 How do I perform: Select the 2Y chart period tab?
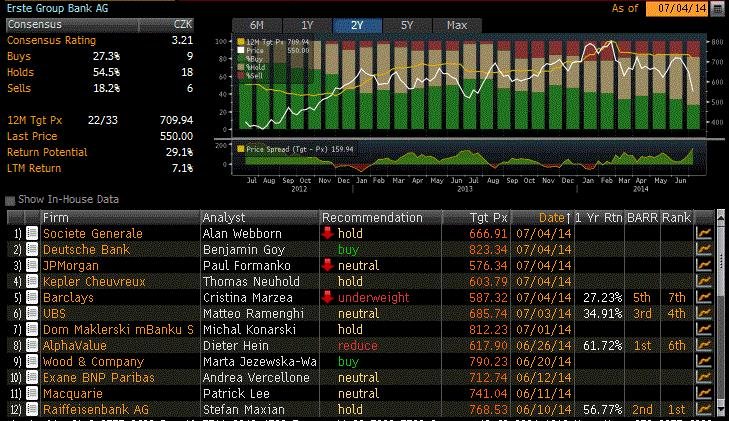[x=357, y=26]
